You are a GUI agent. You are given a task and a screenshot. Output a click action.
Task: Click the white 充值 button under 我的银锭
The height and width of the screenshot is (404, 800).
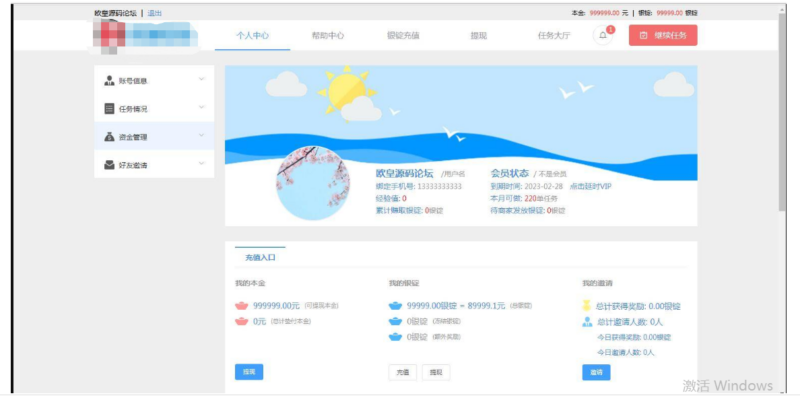(x=403, y=372)
